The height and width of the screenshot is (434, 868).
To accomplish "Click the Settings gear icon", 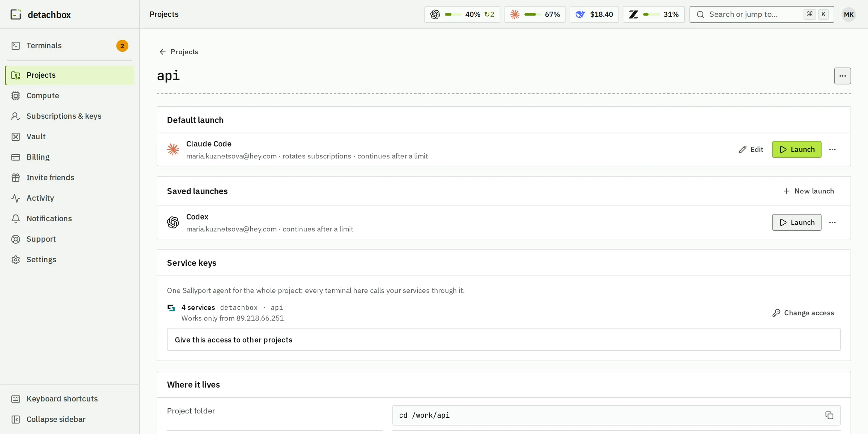I will [16, 260].
